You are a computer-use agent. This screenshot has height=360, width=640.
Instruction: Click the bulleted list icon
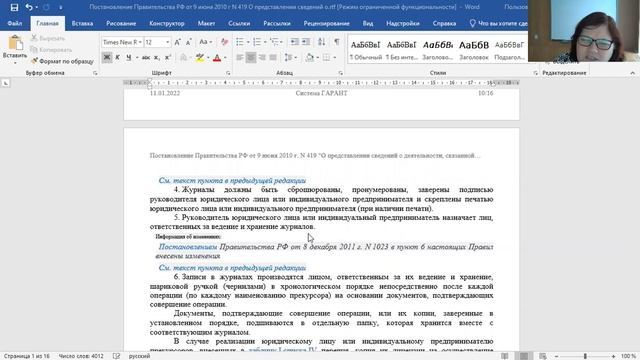tap(240, 42)
